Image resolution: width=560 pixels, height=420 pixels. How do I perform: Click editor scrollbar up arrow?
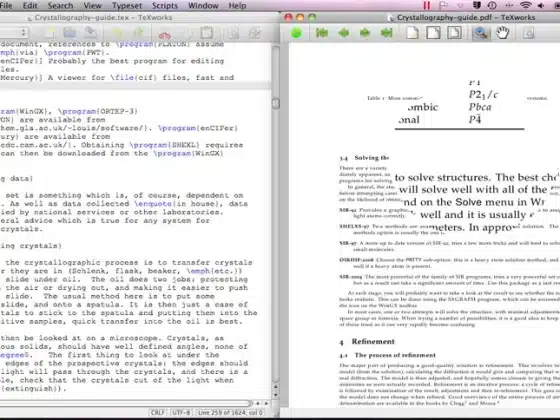click(276, 387)
